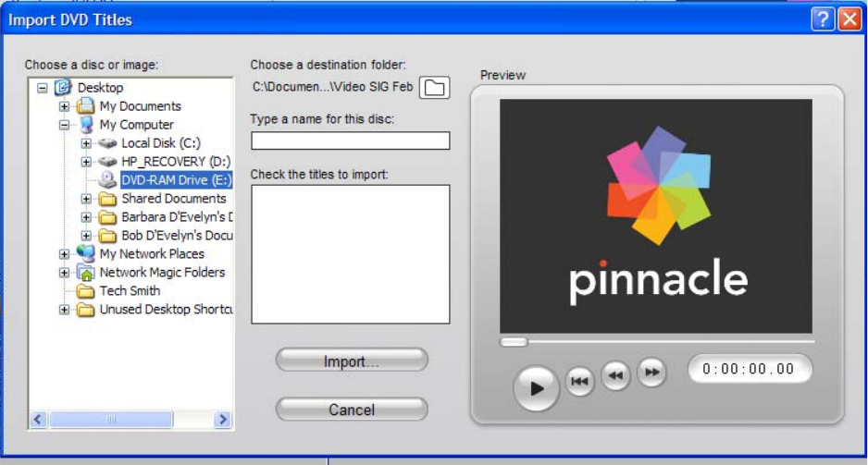
Task: Select the My Documents label
Action: coord(140,106)
